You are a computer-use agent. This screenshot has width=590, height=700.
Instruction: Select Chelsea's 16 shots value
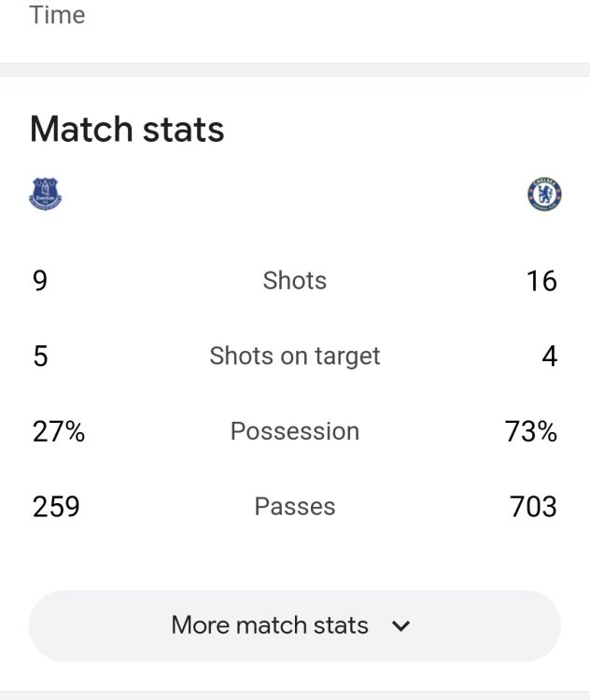[541, 281]
